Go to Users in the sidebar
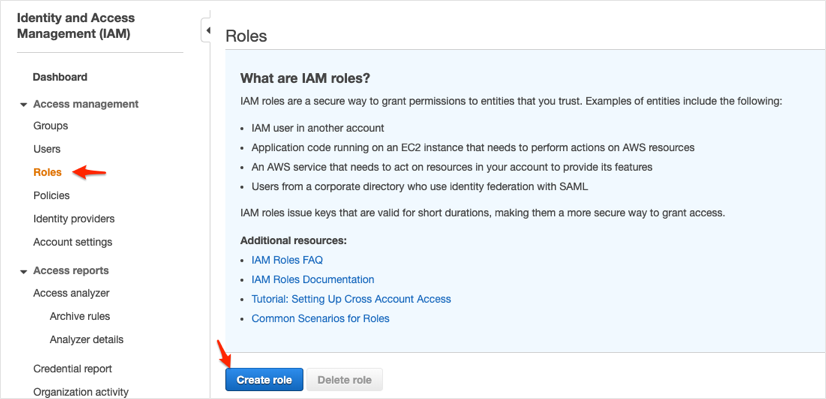826x399 pixels. click(47, 149)
